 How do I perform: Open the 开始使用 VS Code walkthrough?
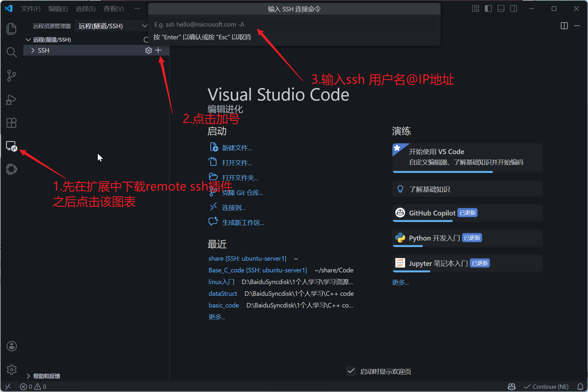click(x=467, y=158)
